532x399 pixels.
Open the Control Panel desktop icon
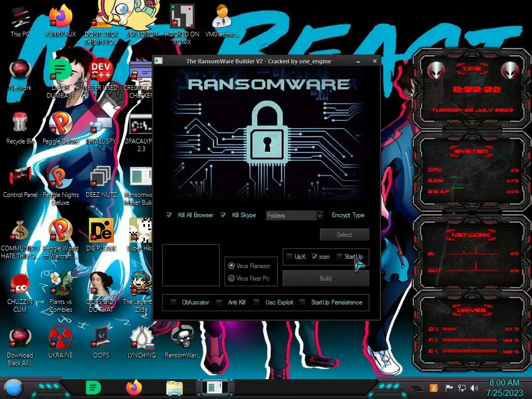coord(20,182)
